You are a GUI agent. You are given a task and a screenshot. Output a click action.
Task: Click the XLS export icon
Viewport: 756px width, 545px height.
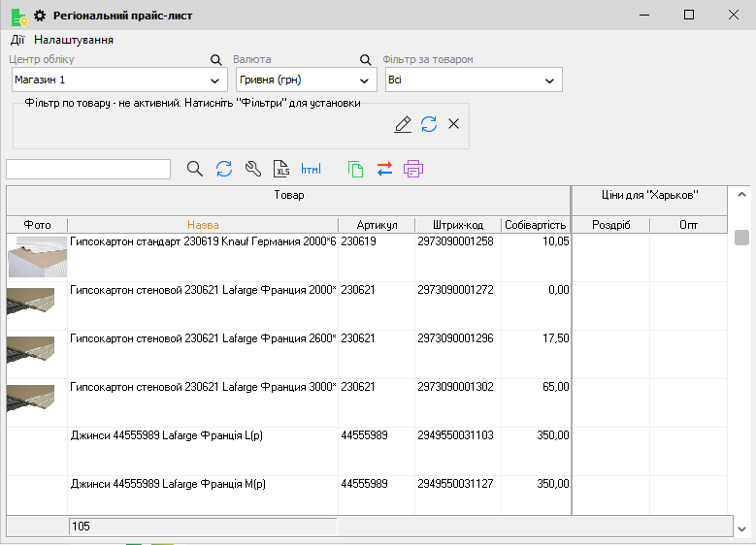tap(281, 169)
